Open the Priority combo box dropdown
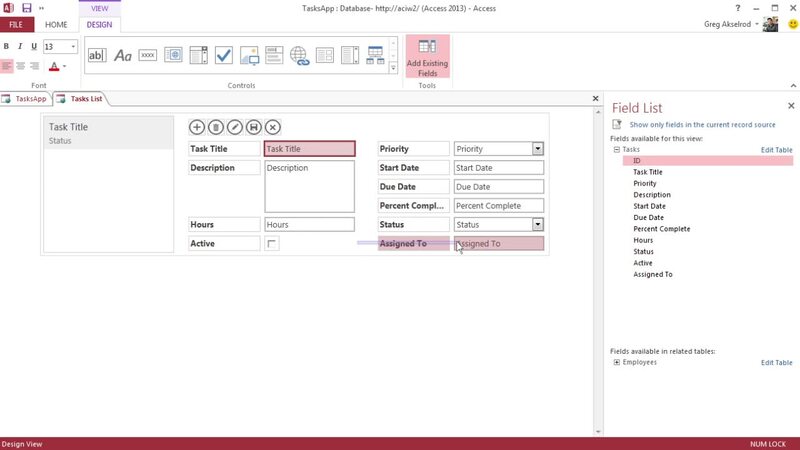 click(538, 149)
